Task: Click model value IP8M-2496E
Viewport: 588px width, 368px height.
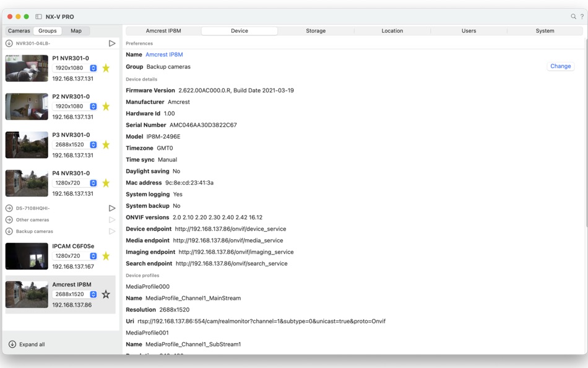Action: [163, 137]
